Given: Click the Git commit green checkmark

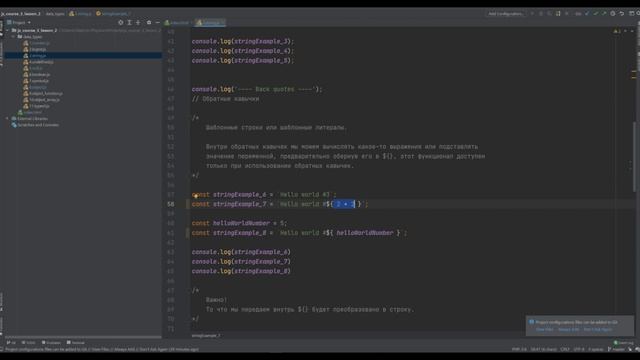Looking at the screenshot, I should [x=596, y=13].
